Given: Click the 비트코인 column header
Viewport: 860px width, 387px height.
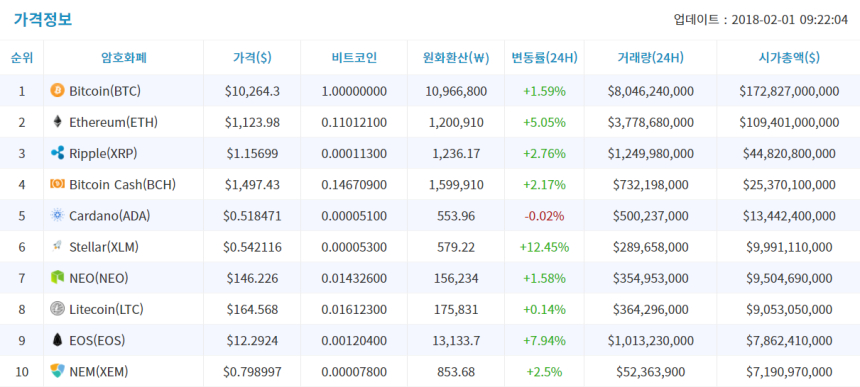Looking at the screenshot, I should coord(354,58).
